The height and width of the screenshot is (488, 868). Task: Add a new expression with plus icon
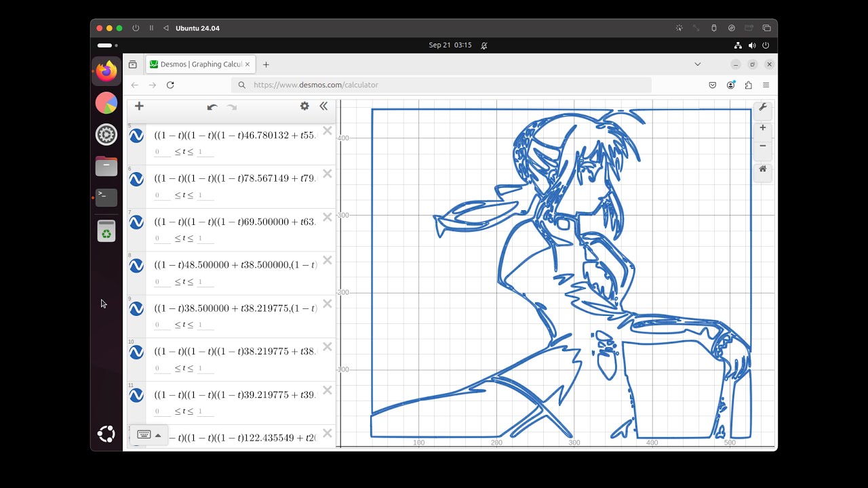[x=139, y=106]
